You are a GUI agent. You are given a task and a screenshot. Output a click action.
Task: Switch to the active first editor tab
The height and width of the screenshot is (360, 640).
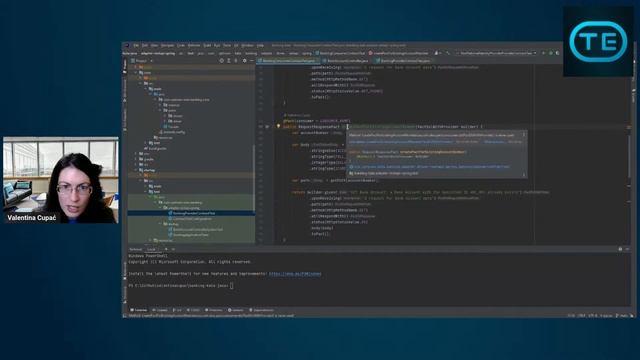coord(289,61)
